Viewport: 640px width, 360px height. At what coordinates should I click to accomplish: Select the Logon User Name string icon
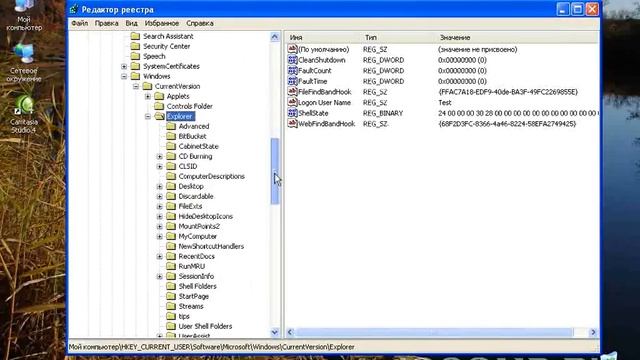tap(292, 102)
